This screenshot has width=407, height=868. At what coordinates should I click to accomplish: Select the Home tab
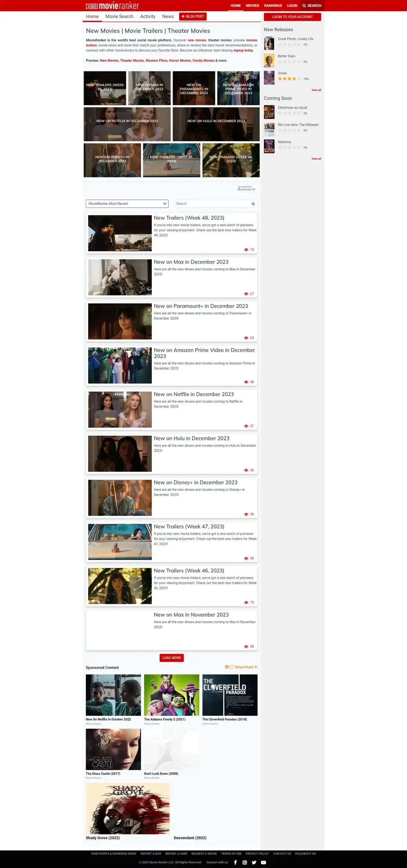[x=92, y=16]
